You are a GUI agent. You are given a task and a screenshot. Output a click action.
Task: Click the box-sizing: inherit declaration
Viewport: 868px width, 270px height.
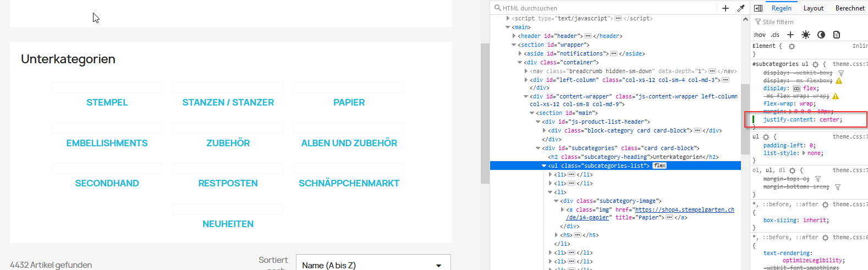coord(796,220)
